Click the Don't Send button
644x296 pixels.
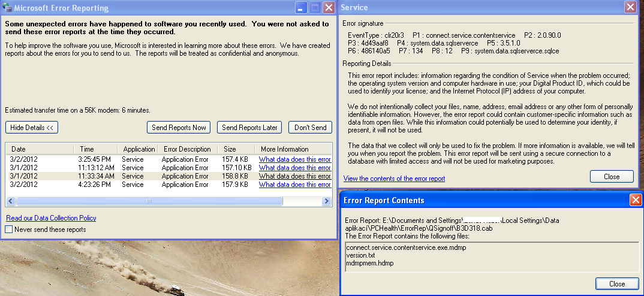click(310, 127)
